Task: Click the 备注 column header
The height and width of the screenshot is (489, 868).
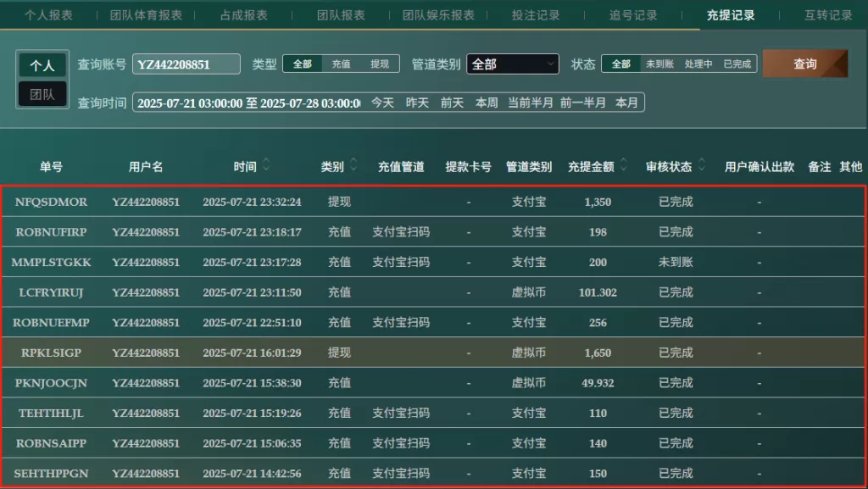Action: pyautogui.click(x=820, y=166)
